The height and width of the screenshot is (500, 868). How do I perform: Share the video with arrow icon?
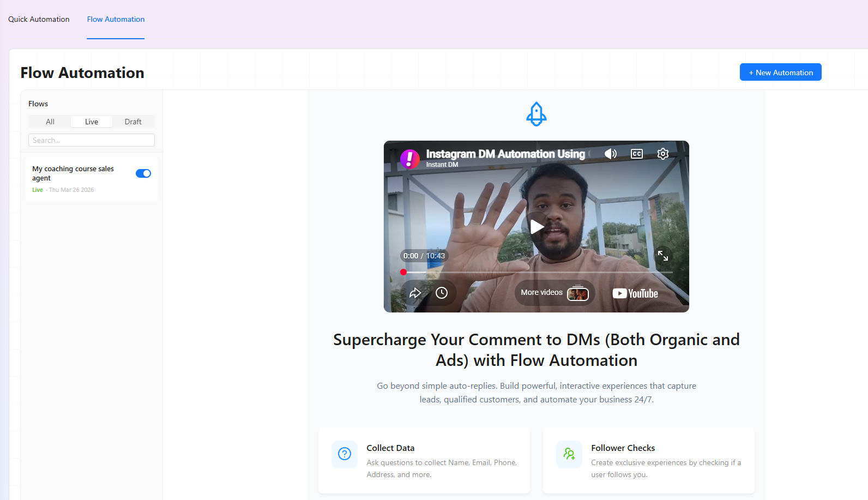tap(415, 293)
